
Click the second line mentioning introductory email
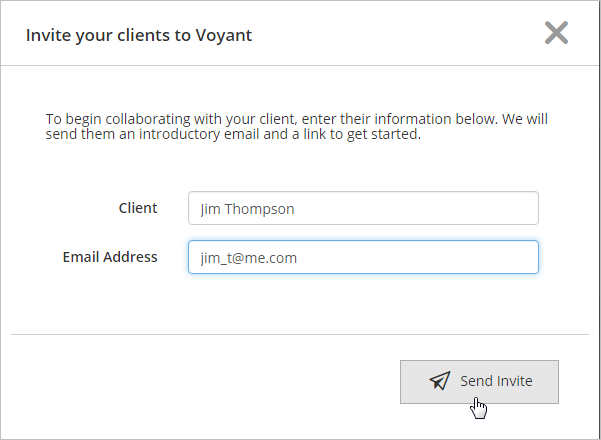click(x=233, y=135)
